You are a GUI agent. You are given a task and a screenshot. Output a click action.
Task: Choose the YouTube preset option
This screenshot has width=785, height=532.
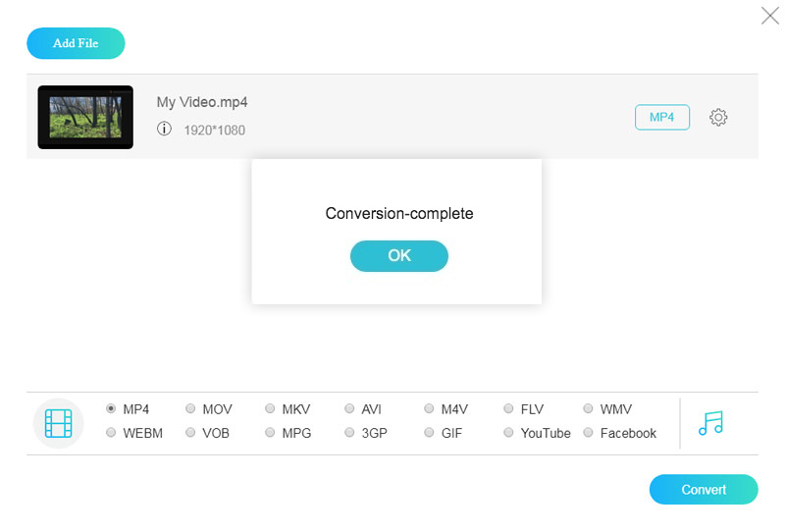(x=509, y=433)
